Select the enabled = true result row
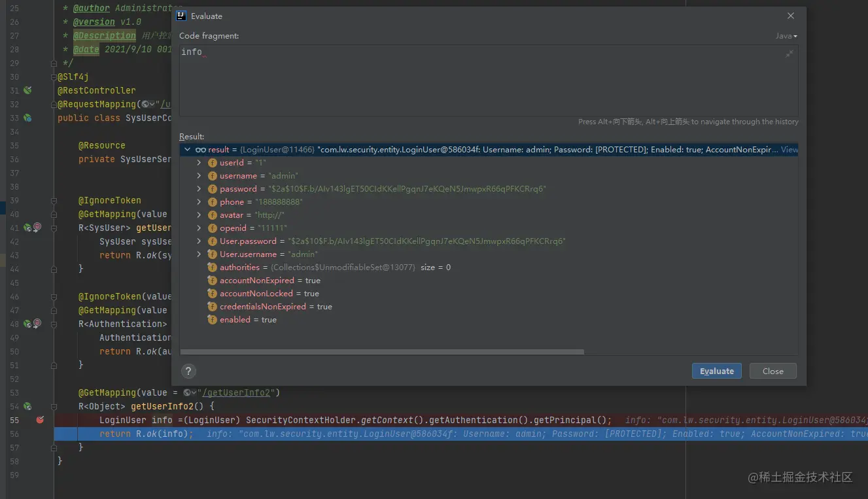 248,320
